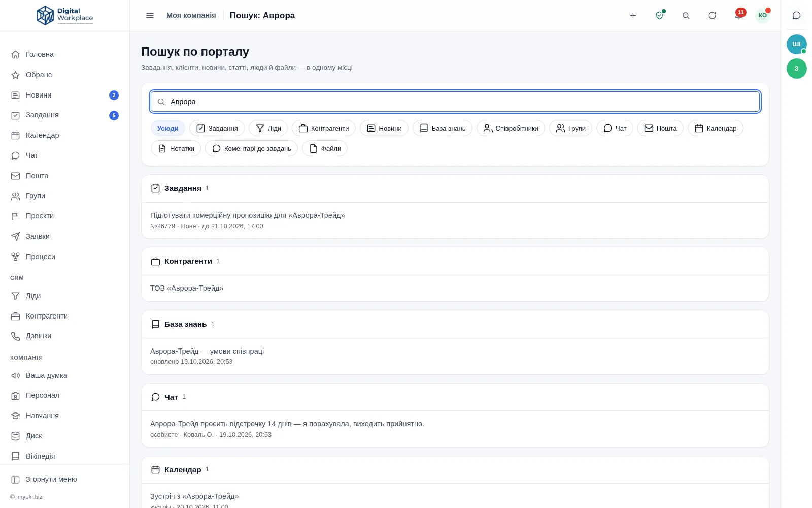The height and width of the screenshot is (508, 812).
Task: Open Заявки in sidebar
Action: click(x=65, y=236)
